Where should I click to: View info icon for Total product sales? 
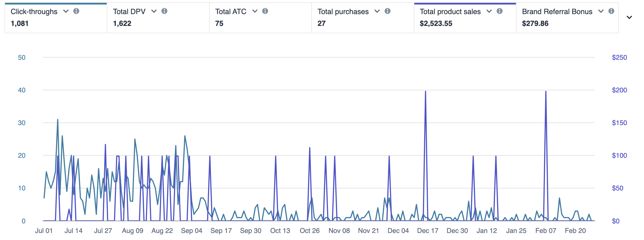500,11
